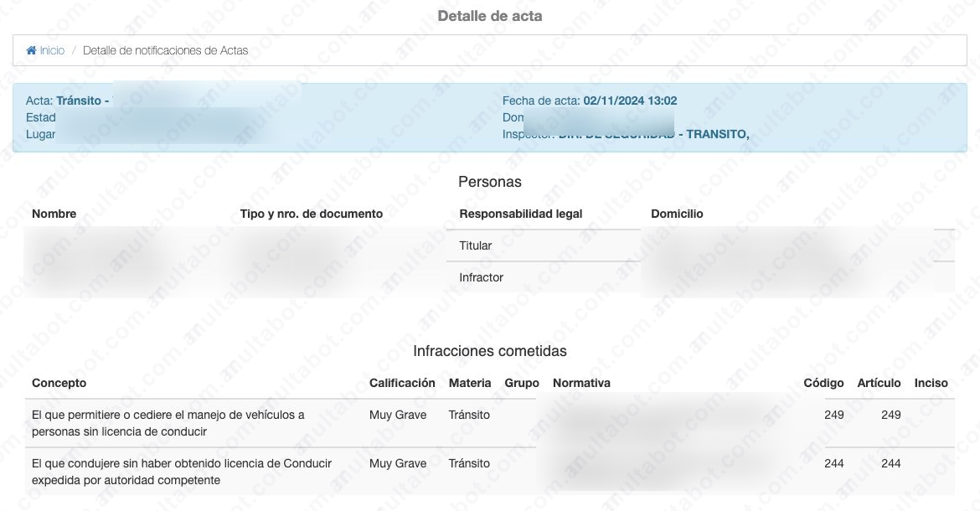Click the 'Infracciones cometidas' heading
Image resolution: width=980 pixels, height=511 pixels.
pyautogui.click(x=490, y=351)
